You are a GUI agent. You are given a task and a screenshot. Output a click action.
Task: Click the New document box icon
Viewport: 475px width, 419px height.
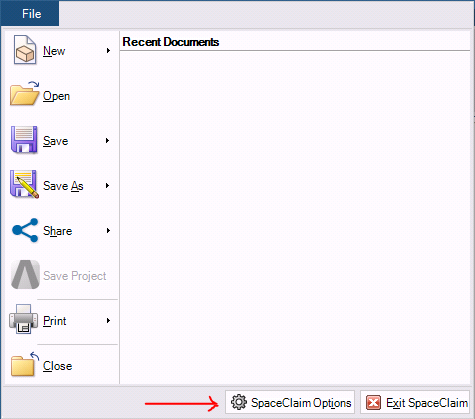25,50
